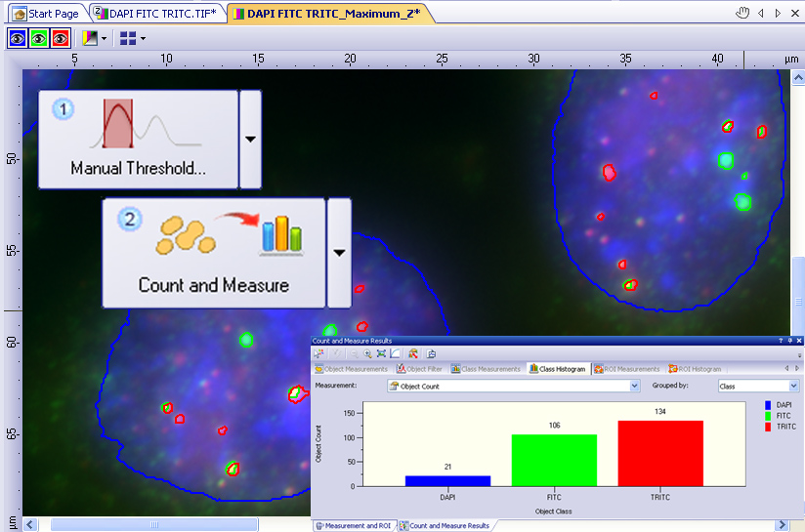This screenshot has width=805, height=532.
Task: Hide the red TRITC channel
Action: tap(61, 39)
